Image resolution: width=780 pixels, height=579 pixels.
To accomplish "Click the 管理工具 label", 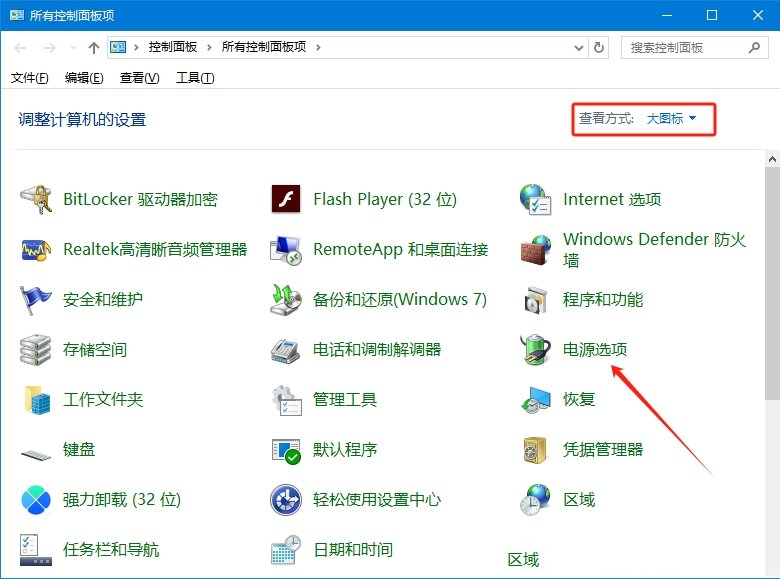I will (x=345, y=399).
